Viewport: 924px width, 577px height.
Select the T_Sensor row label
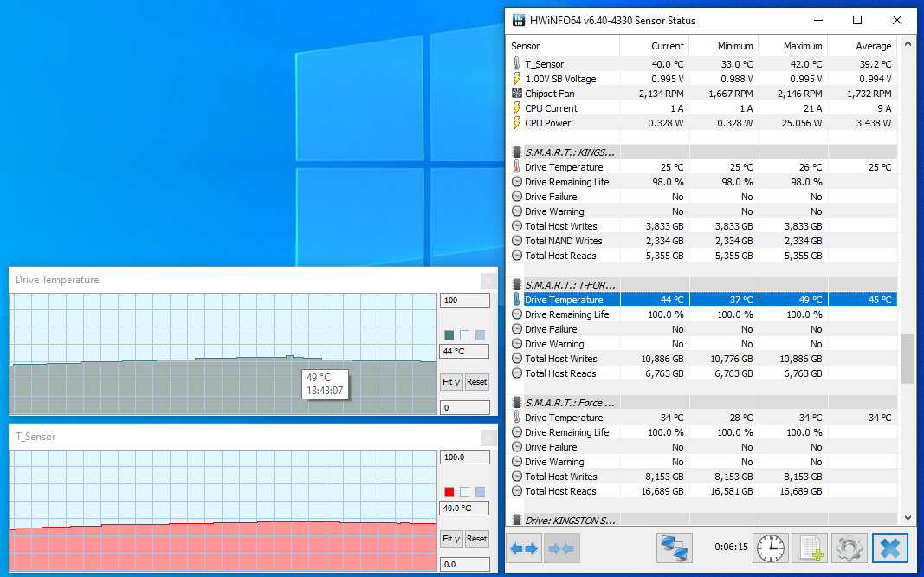[545, 63]
